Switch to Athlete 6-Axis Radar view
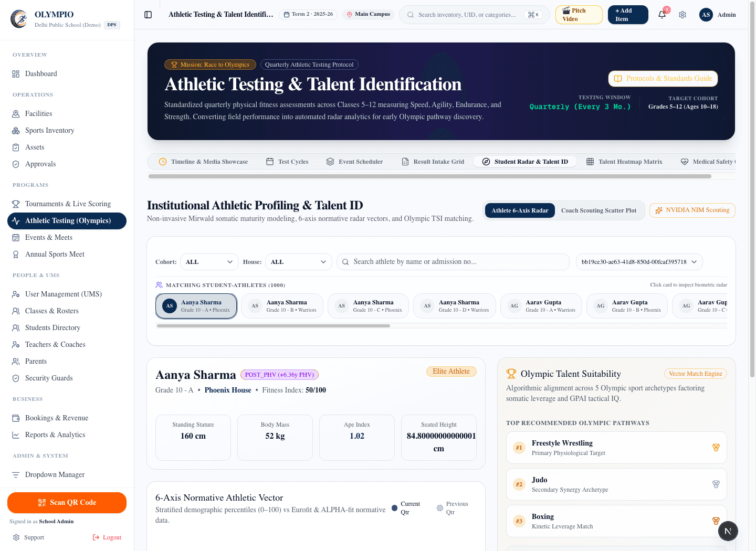Screen dimensions: 756x551 [520, 210]
